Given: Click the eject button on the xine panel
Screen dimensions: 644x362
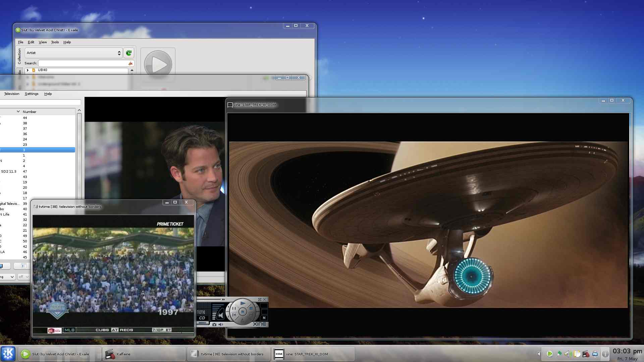Looking at the screenshot, I should [243, 320].
